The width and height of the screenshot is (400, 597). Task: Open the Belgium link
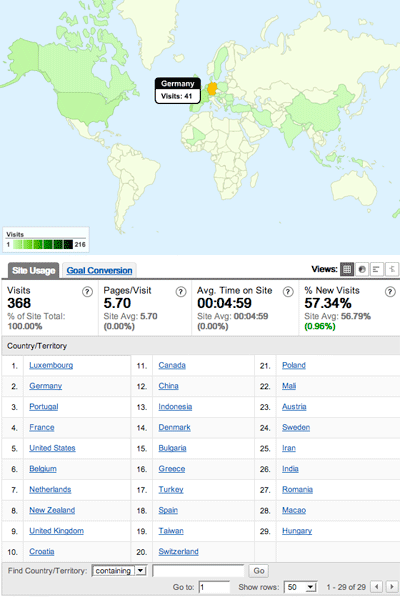coord(43,469)
